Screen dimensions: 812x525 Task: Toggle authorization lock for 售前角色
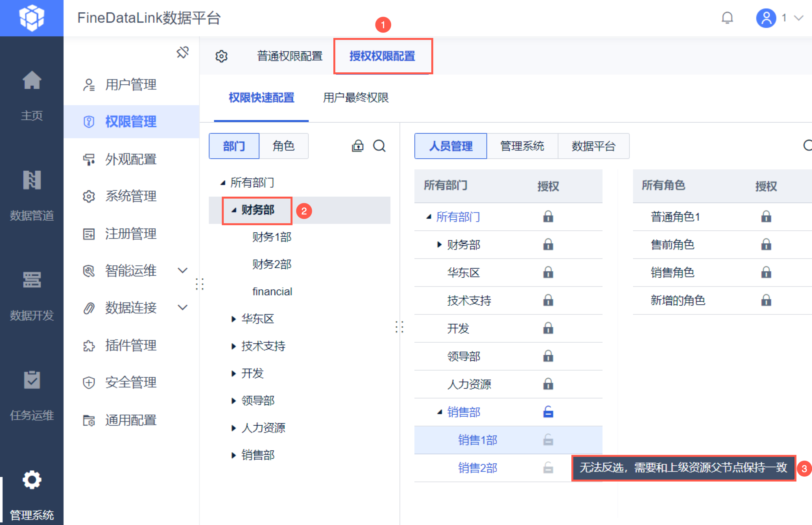(766, 244)
